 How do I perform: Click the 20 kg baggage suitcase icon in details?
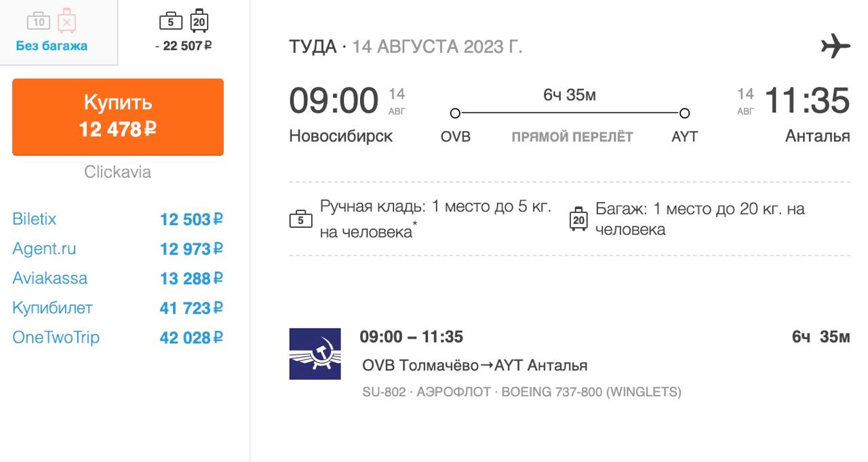coord(578,219)
